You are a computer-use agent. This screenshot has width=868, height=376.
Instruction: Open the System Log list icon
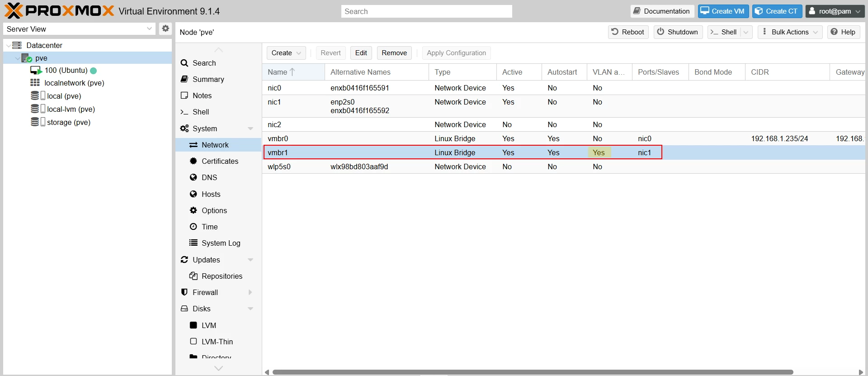(x=193, y=243)
